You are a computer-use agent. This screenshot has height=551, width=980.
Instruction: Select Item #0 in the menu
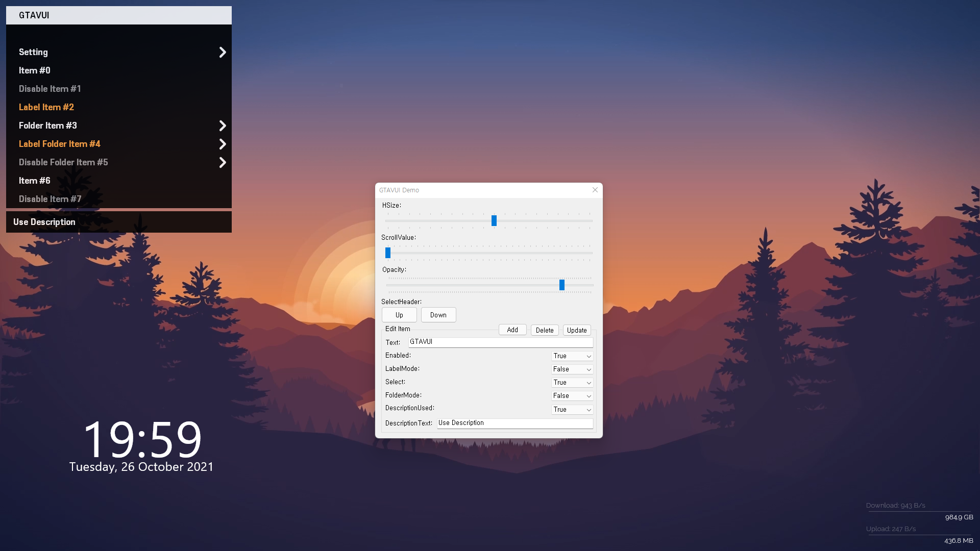(35, 70)
